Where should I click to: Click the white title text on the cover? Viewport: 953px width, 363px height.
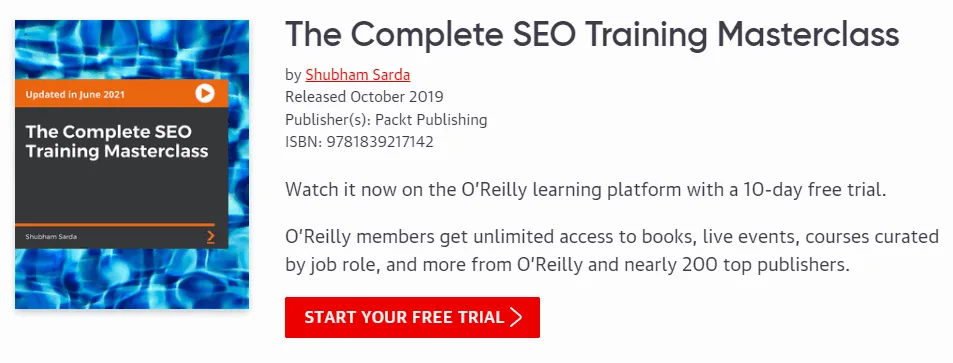[117, 141]
